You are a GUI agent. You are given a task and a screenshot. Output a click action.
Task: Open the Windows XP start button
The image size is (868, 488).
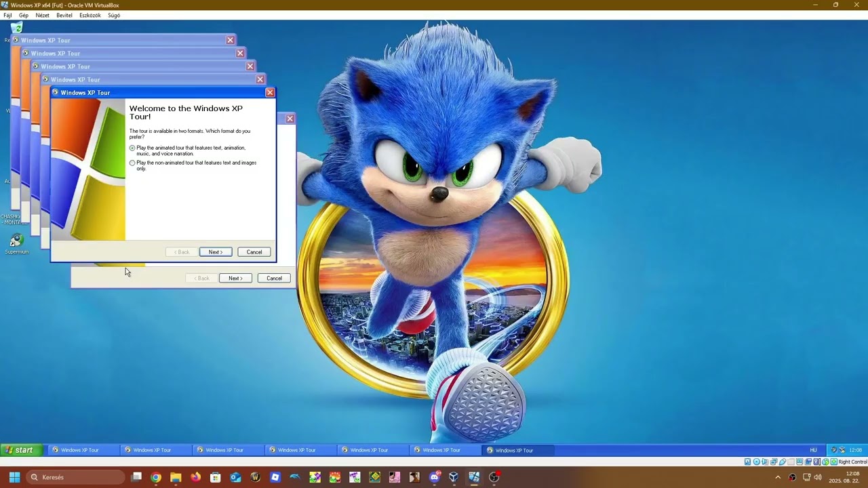(22, 450)
